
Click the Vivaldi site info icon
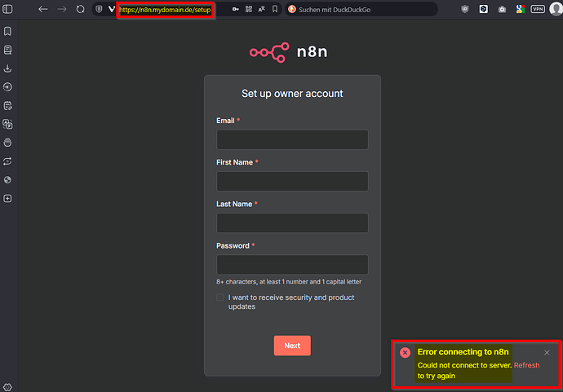[112, 9]
